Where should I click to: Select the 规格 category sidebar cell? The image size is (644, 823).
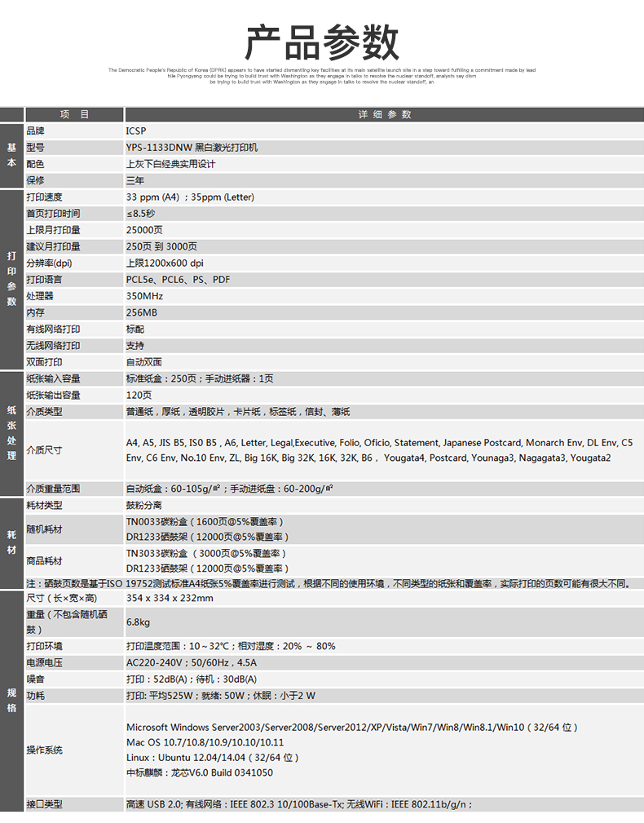pyautogui.click(x=11, y=701)
